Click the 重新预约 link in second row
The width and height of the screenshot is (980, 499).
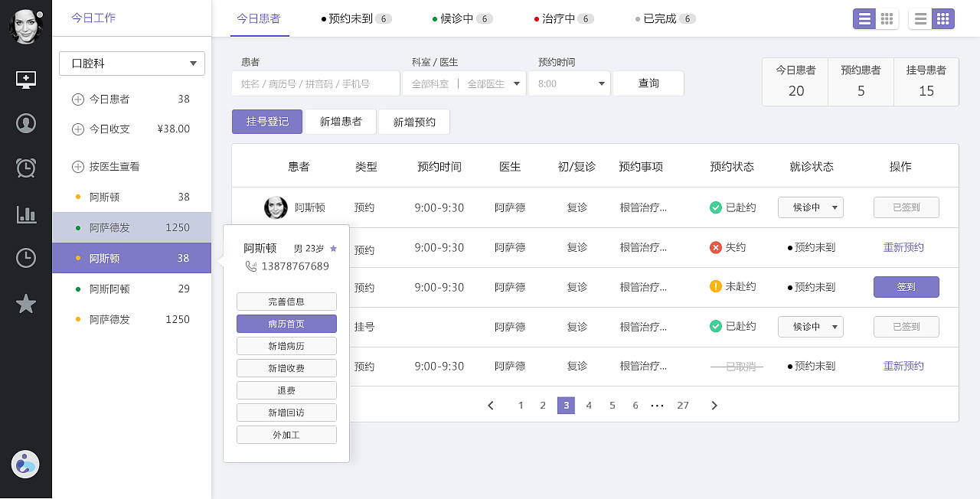[903, 247]
